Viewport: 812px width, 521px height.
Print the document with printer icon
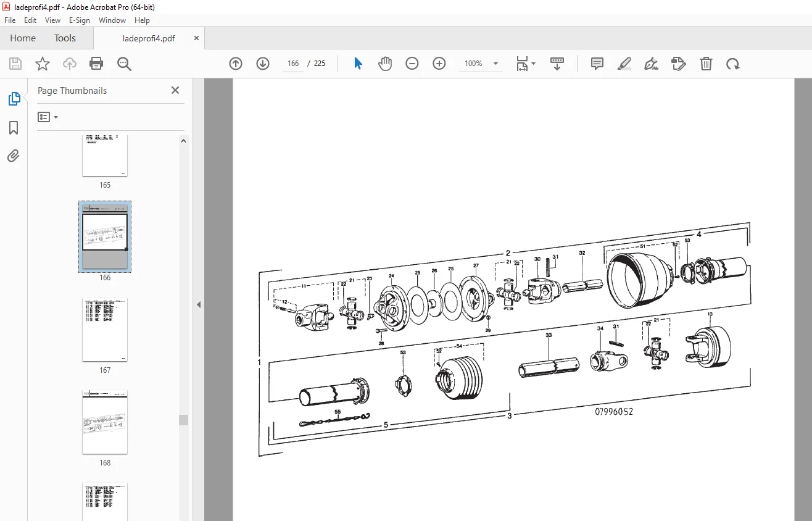pyautogui.click(x=96, y=64)
